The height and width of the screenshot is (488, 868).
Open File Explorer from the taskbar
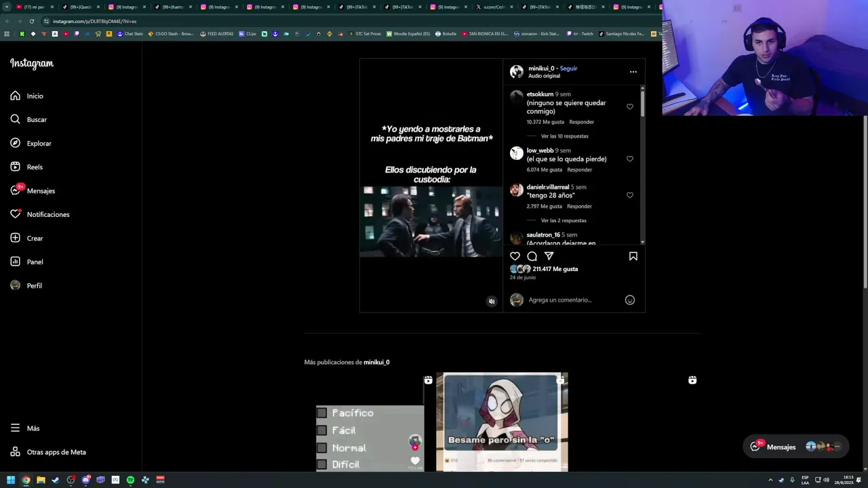click(41, 480)
